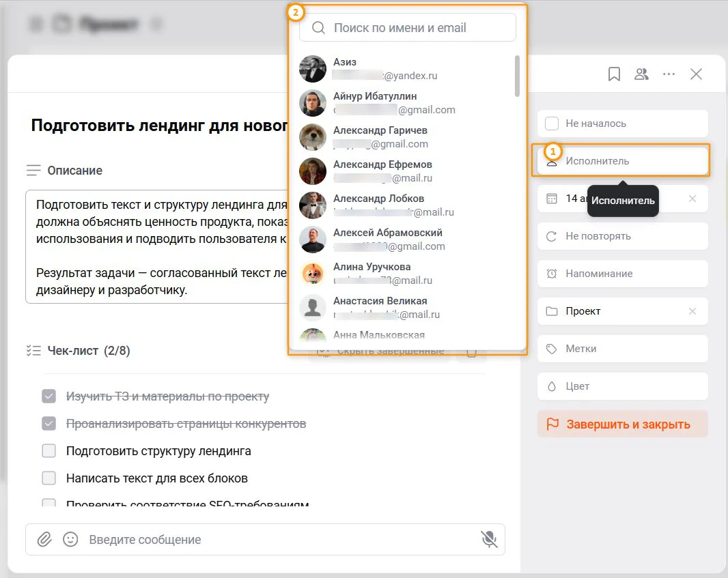Open the participants icon in task header

point(641,74)
